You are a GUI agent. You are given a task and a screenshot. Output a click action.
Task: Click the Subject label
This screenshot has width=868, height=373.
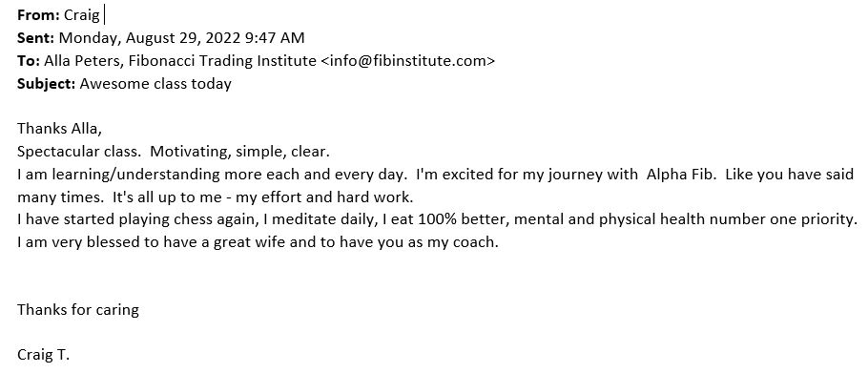(x=46, y=84)
